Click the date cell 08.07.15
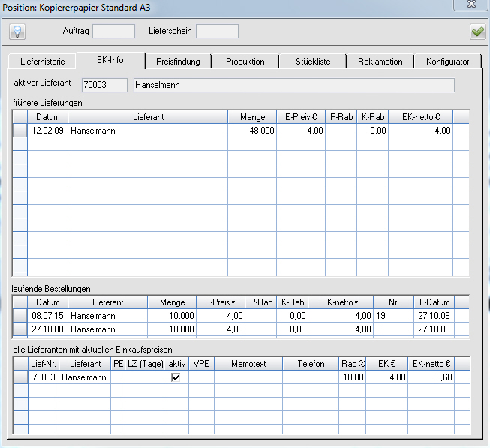Image resolution: width=490 pixels, height=448 pixels. point(48,316)
